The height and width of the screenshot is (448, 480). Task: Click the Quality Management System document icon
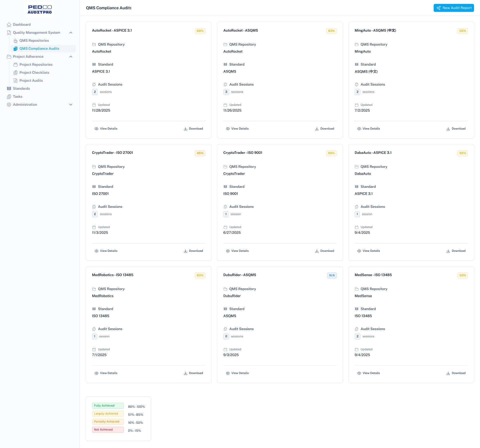pos(9,32)
